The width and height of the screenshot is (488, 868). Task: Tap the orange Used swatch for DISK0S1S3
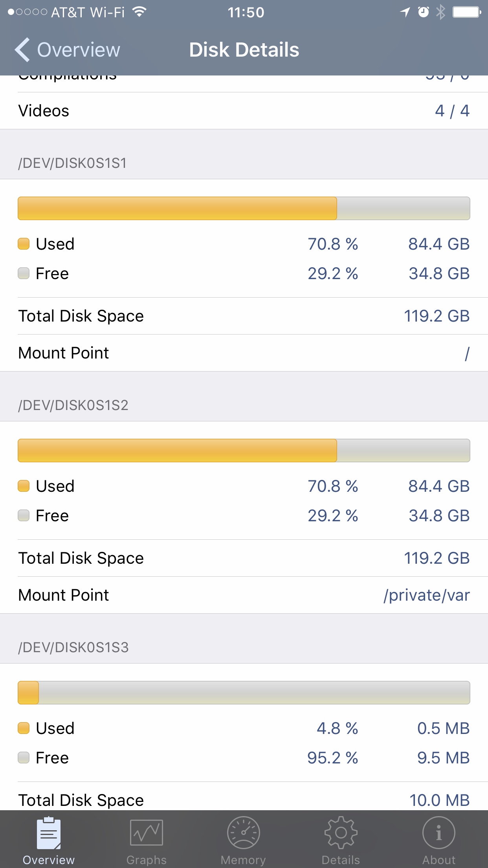coord(24,728)
